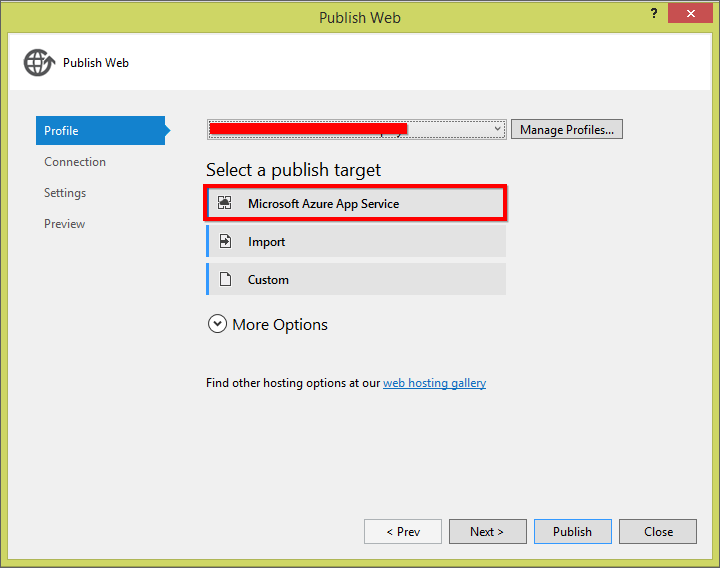
Task: Click the bottom Close button
Action: [658, 531]
